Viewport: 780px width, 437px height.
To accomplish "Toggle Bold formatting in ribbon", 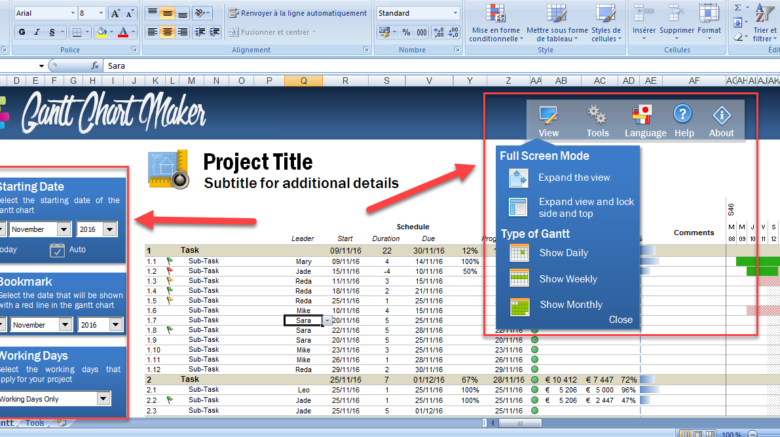I will pyautogui.click(x=20, y=32).
